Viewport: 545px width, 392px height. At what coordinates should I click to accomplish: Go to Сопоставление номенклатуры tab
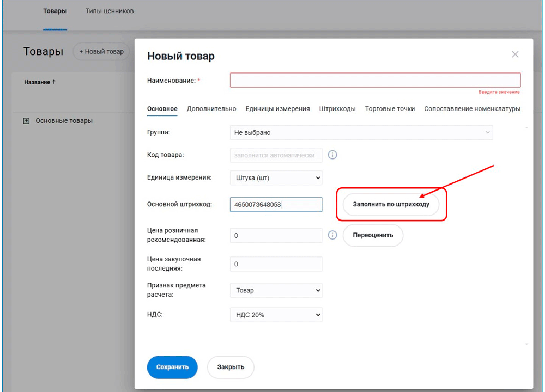point(472,109)
